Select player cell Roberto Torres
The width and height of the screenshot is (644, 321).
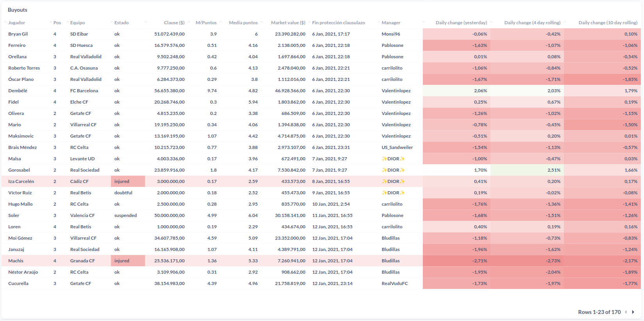(x=24, y=68)
